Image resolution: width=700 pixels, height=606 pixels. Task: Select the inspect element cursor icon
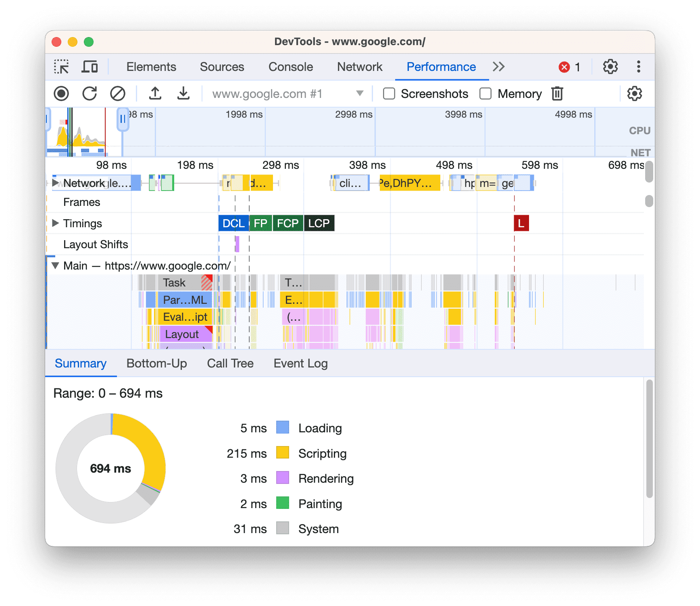[62, 67]
